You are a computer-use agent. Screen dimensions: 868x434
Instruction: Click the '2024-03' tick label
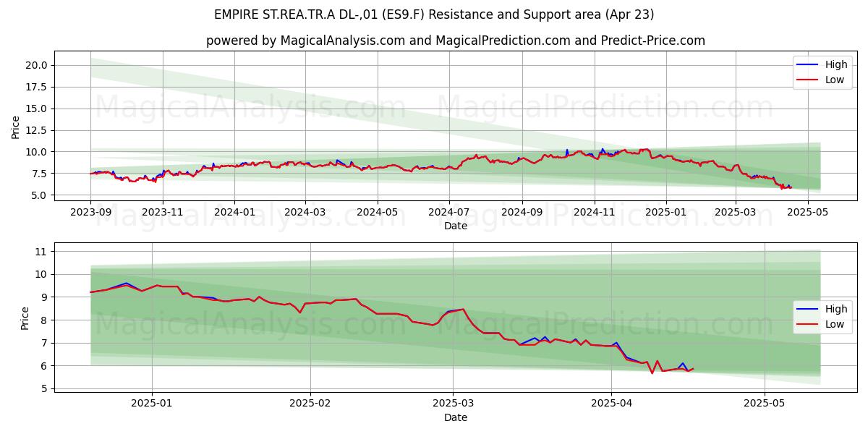(305, 212)
